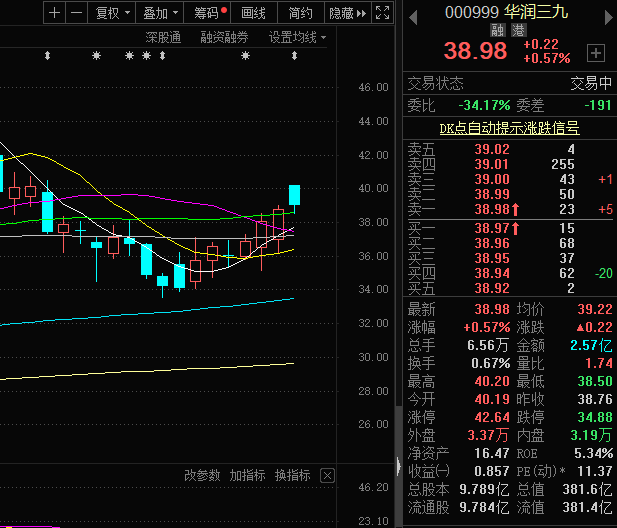This screenshot has height=528, width=617.
Task: Open the 复权 dropdown
Action: 112,13
